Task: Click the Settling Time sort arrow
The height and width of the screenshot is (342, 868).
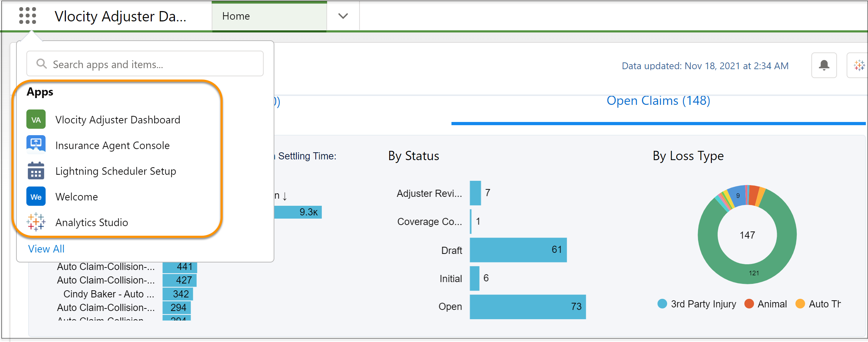Action: [x=285, y=196]
